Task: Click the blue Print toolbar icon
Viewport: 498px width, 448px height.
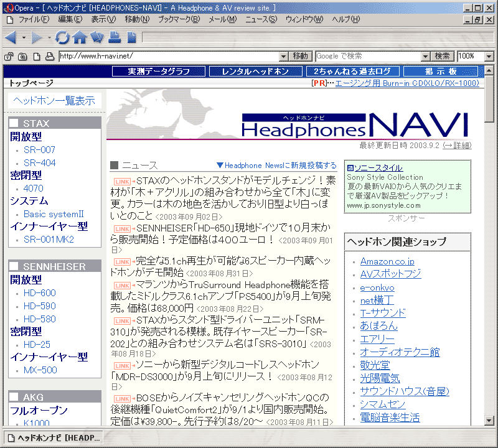Action: click(x=115, y=37)
